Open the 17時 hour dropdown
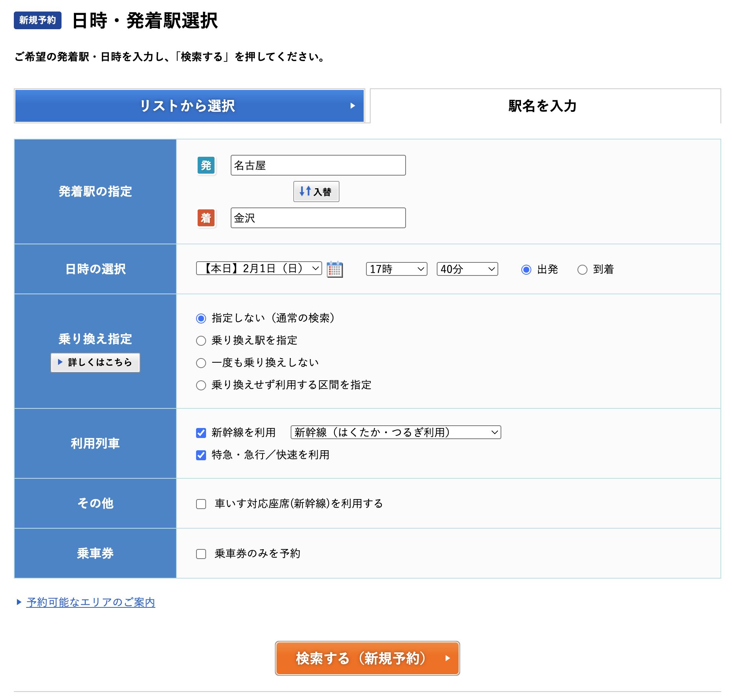This screenshot has height=700, width=732. pyautogui.click(x=396, y=269)
